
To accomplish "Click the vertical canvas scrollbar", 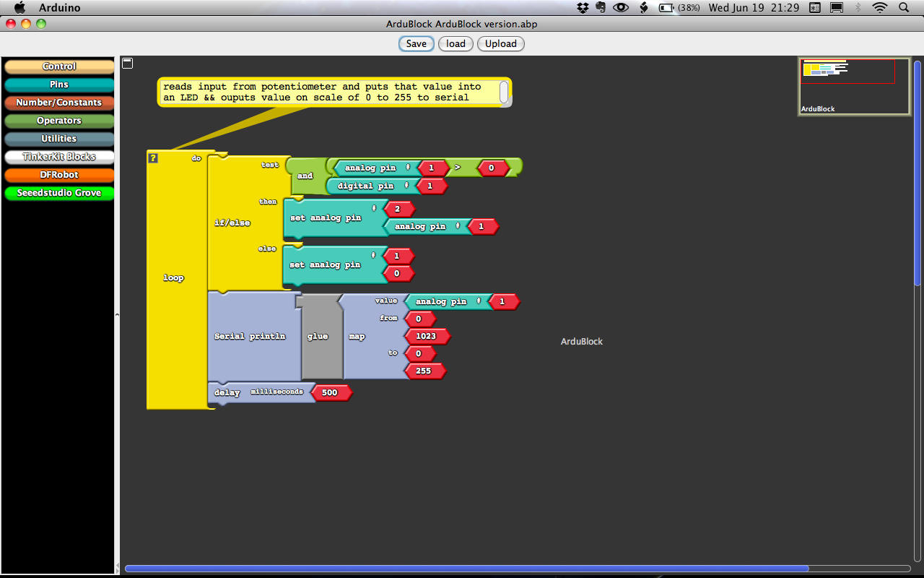I will [918, 173].
